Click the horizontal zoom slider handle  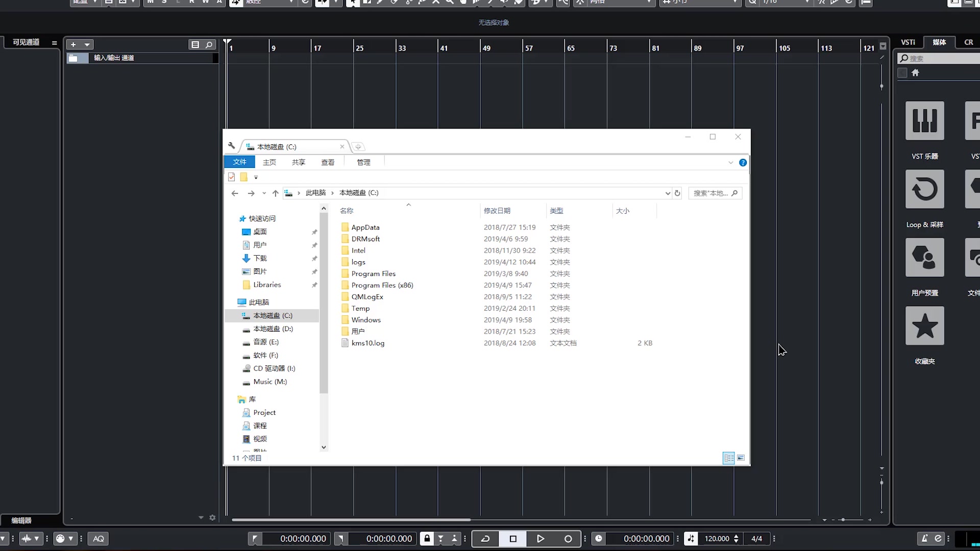click(843, 520)
